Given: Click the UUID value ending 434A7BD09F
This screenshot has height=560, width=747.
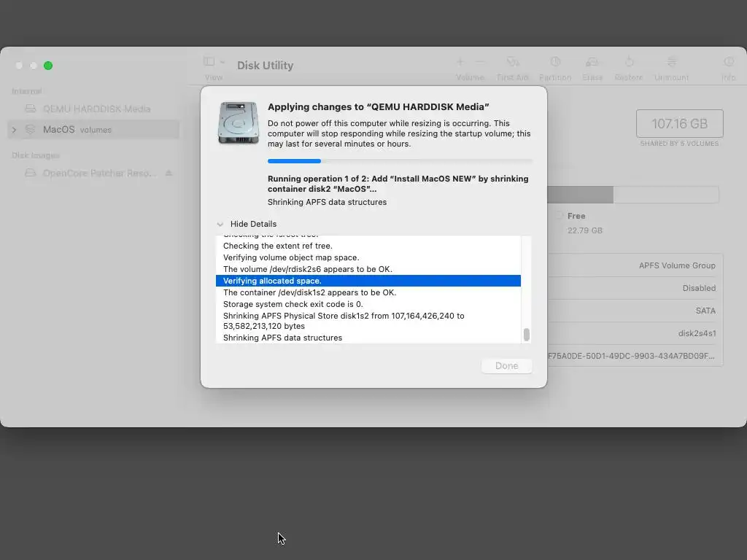Looking at the screenshot, I should (x=631, y=356).
